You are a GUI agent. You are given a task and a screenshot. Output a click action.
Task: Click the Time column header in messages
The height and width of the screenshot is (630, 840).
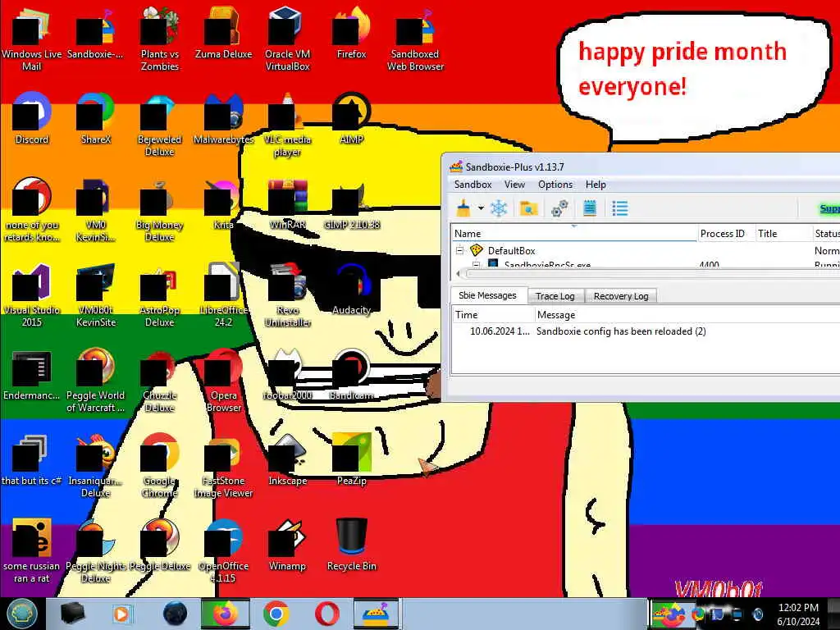coord(493,315)
